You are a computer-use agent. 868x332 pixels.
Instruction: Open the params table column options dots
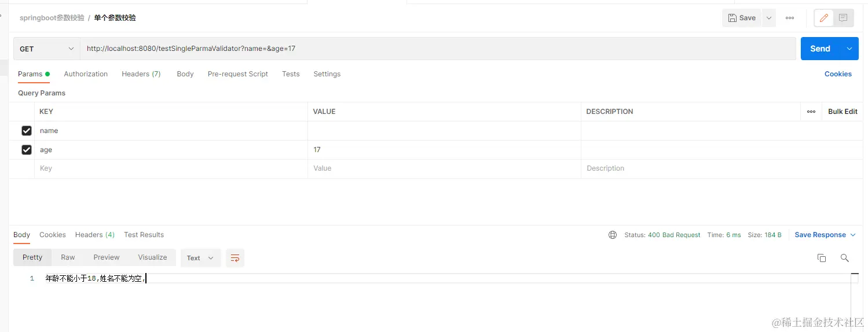coord(811,112)
